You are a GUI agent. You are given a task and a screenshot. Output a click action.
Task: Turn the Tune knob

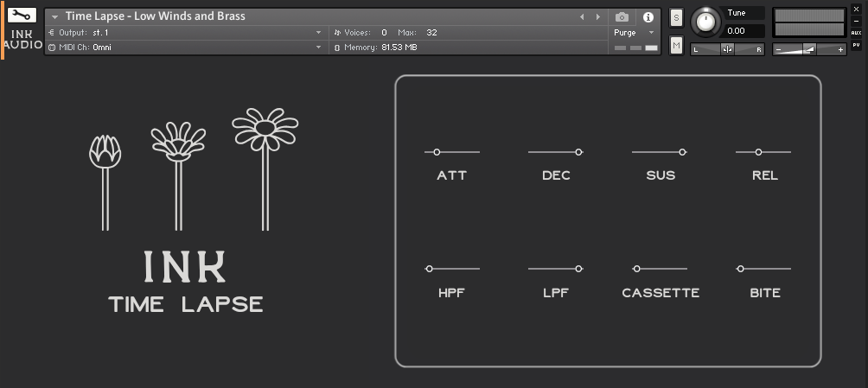tap(705, 22)
